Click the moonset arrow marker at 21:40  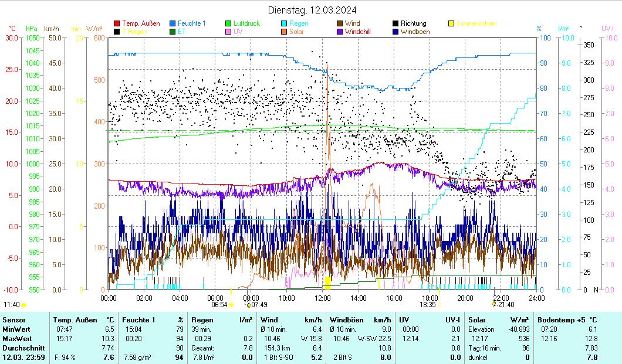[493, 304]
